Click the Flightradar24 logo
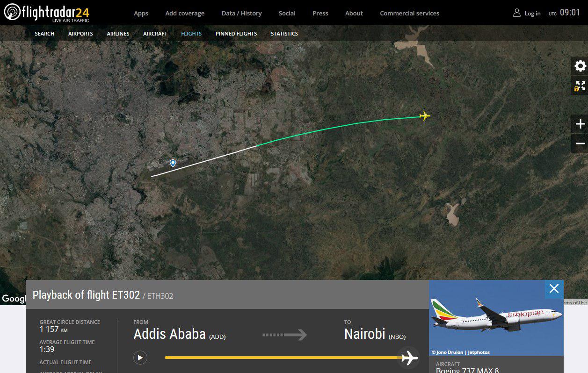Image resolution: width=588 pixels, height=373 pixels. [46, 13]
